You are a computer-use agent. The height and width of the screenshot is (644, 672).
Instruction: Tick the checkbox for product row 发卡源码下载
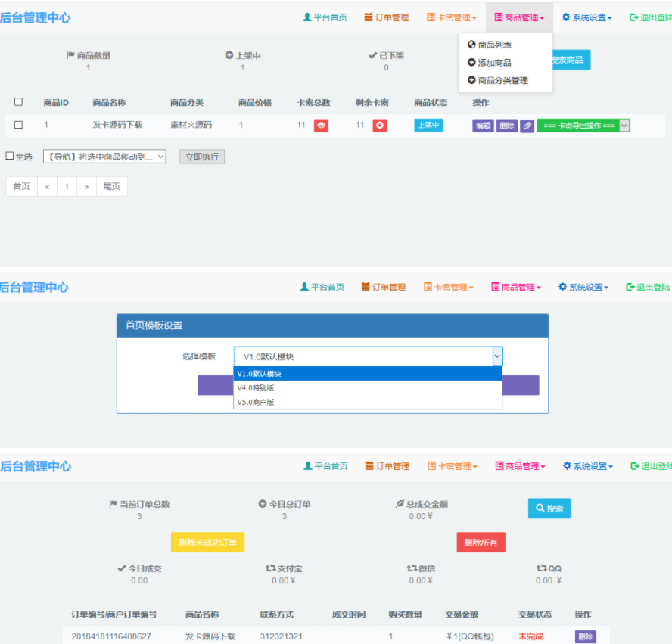click(x=18, y=125)
